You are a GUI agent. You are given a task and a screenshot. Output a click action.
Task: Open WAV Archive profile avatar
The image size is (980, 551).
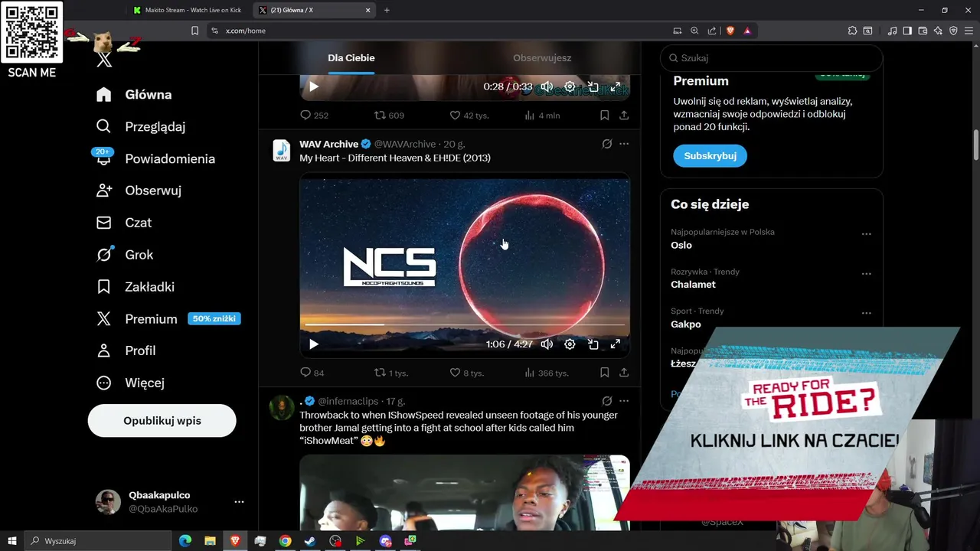282,150
